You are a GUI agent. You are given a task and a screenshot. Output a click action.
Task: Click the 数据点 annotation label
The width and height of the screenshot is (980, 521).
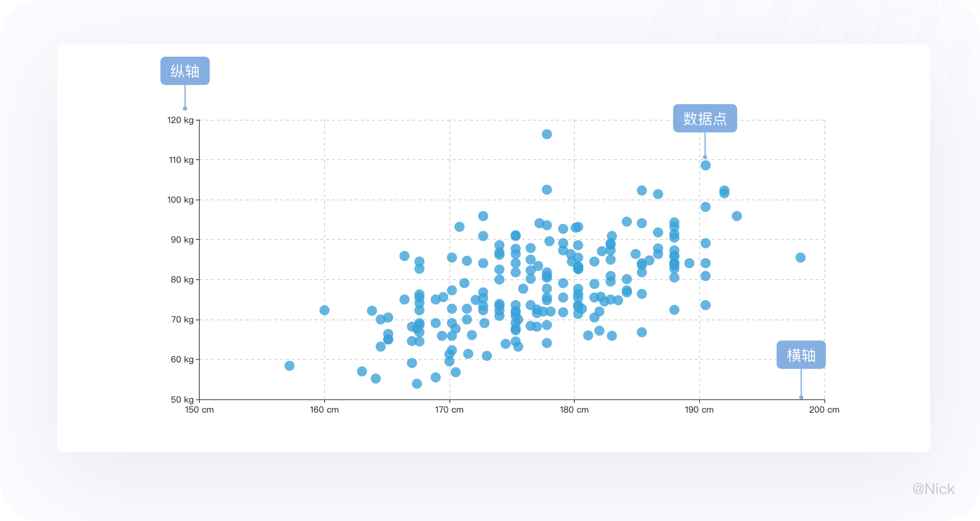705,118
